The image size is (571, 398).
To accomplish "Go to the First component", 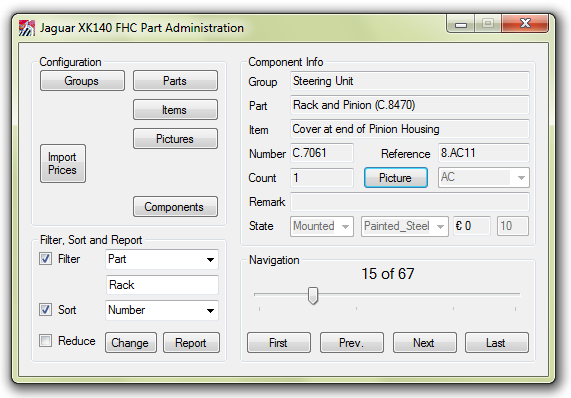I will [x=279, y=342].
